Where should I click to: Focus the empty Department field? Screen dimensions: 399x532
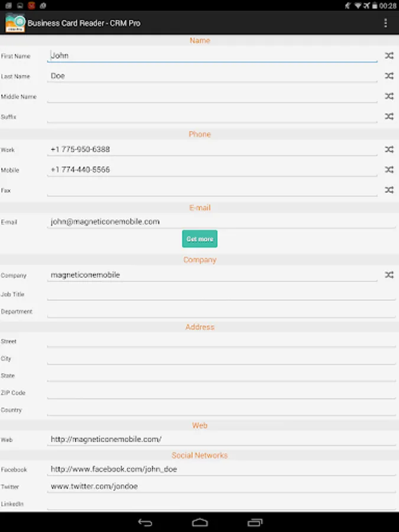click(x=221, y=312)
